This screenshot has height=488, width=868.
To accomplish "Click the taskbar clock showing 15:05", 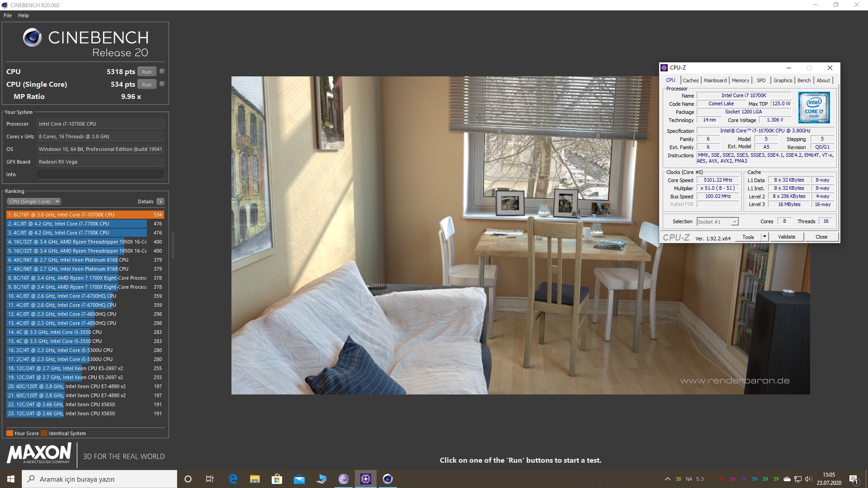I will [829, 479].
